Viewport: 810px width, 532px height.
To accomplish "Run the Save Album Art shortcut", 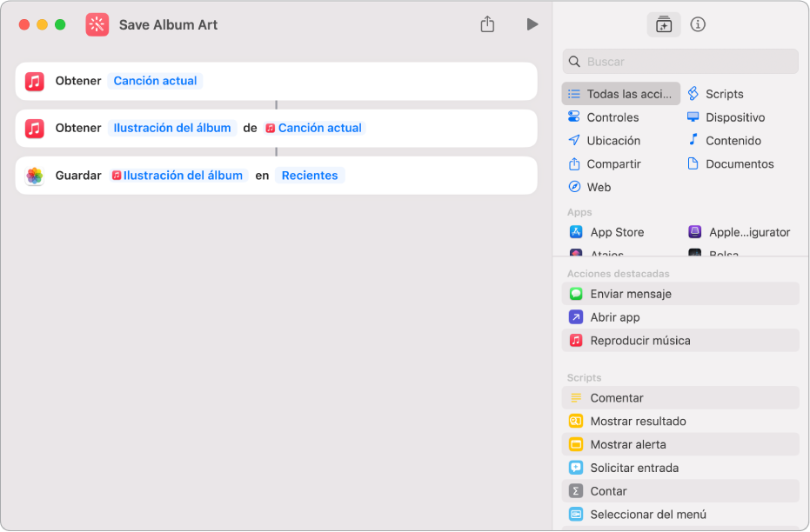I will [532, 24].
